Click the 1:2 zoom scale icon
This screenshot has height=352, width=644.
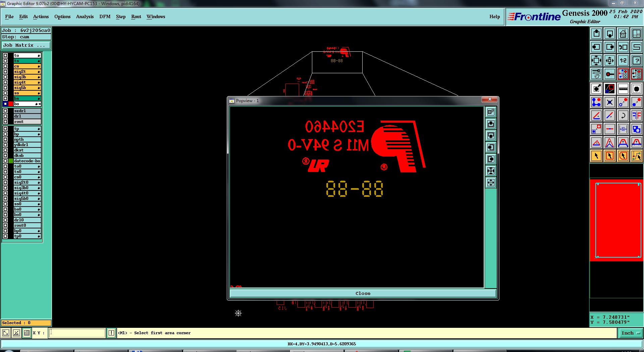pyautogui.click(x=623, y=60)
